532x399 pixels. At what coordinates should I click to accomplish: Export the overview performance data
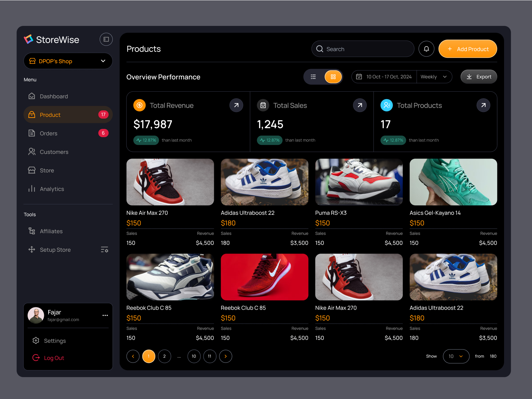click(479, 76)
